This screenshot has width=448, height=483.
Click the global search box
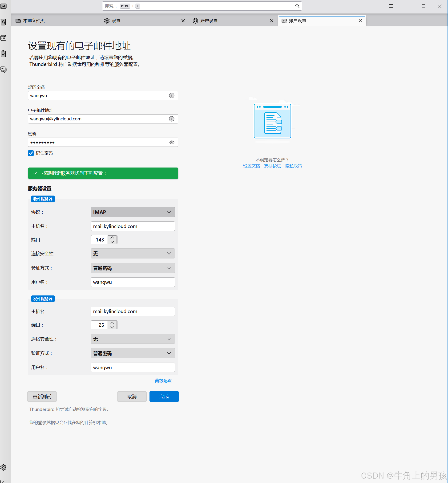202,6
